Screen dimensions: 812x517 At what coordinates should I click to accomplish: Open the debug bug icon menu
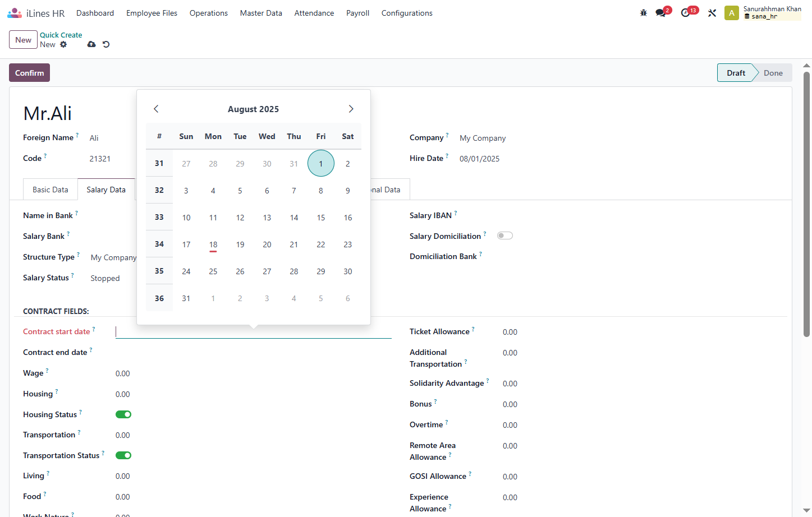pos(644,13)
